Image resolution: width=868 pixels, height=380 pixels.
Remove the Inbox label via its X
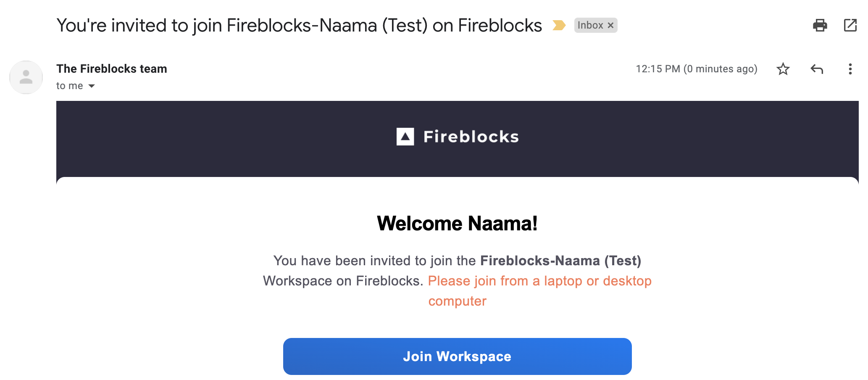point(611,26)
